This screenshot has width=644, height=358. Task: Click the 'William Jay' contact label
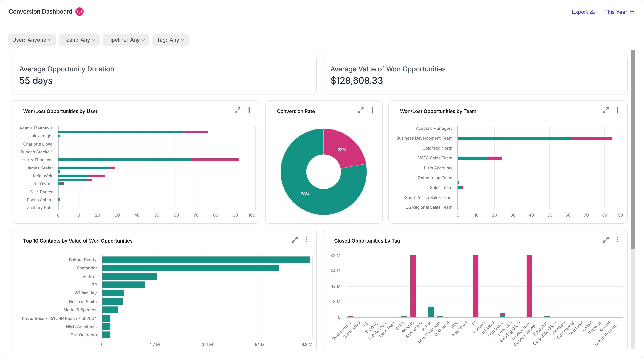coord(86,293)
